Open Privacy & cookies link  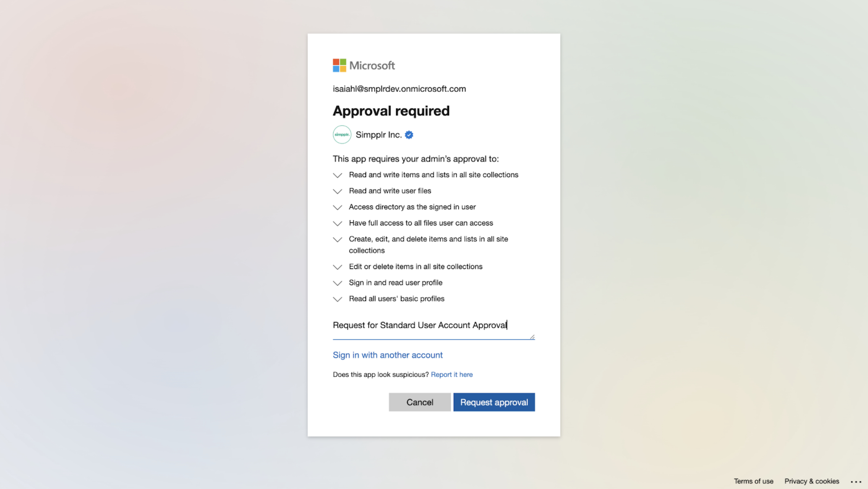click(811, 481)
